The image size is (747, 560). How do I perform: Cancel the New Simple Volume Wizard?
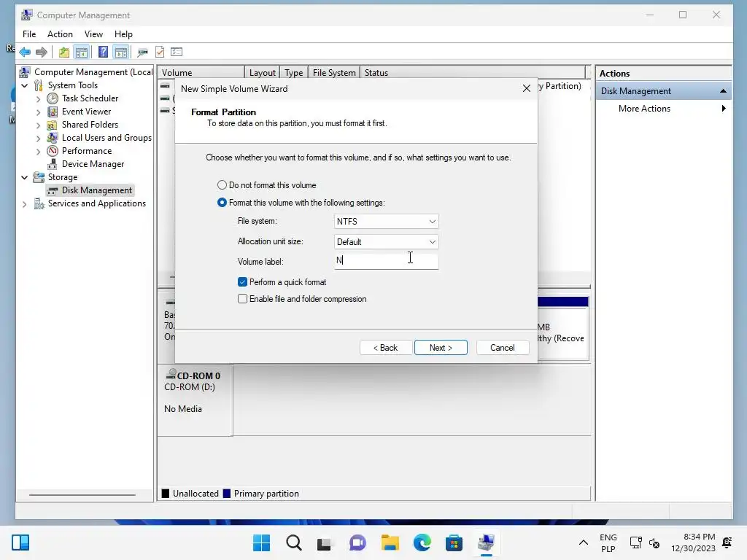click(502, 348)
